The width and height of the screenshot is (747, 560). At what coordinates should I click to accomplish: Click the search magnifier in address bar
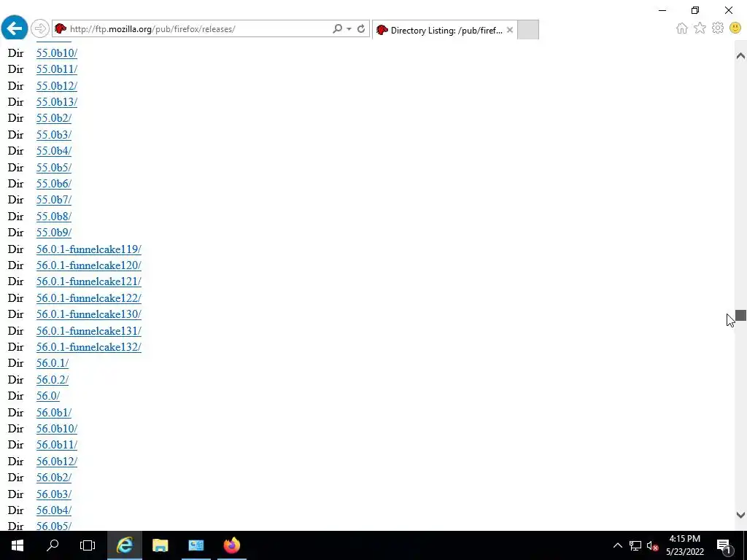point(337,28)
